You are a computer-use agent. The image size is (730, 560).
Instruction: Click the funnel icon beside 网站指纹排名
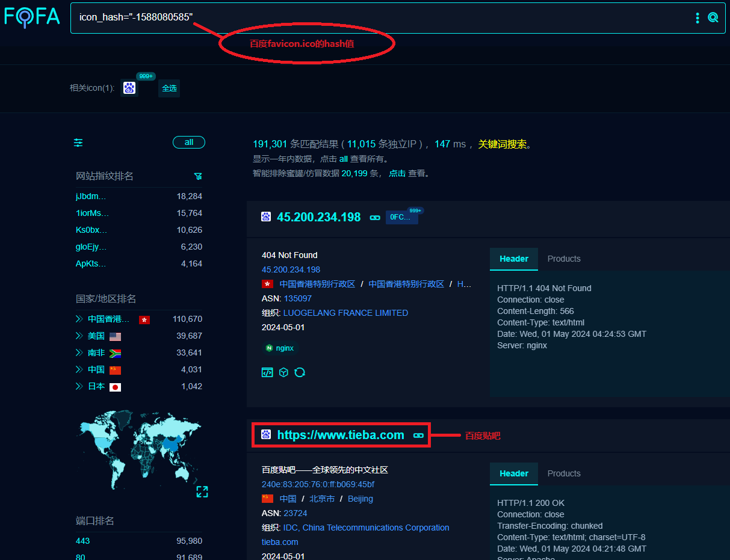pyautogui.click(x=198, y=176)
